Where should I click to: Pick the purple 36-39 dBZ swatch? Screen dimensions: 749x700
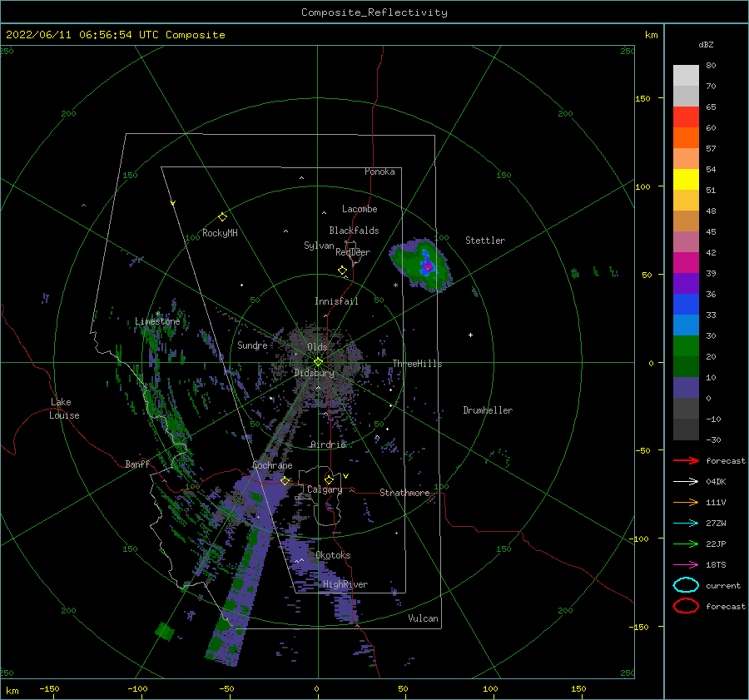[x=686, y=283]
